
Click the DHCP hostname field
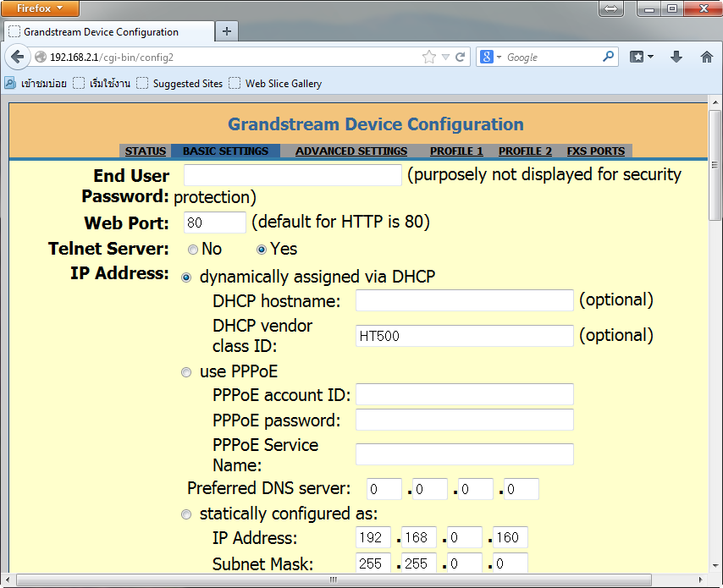(x=465, y=300)
